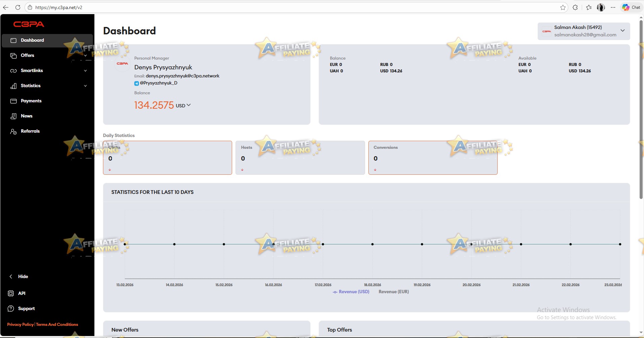Click the Dashboard page title

[x=130, y=31]
